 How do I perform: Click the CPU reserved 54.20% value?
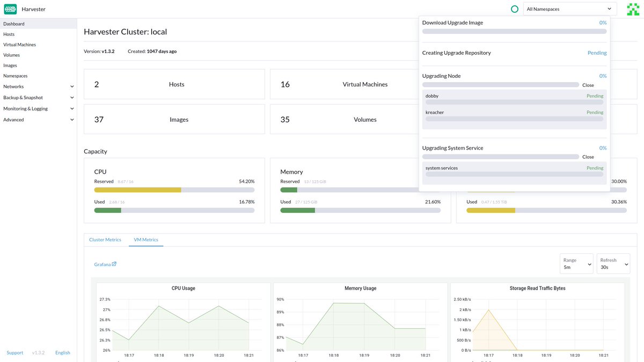pyautogui.click(x=246, y=182)
